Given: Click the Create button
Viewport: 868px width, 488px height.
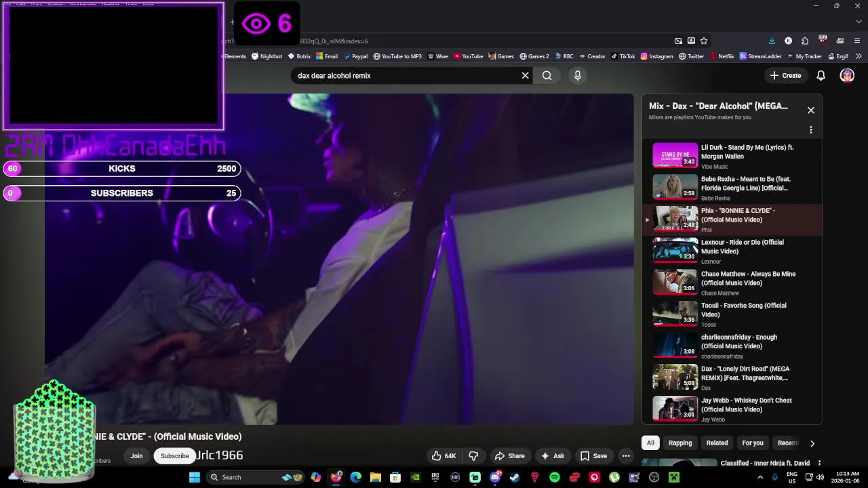Looking at the screenshot, I should [x=786, y=76].
